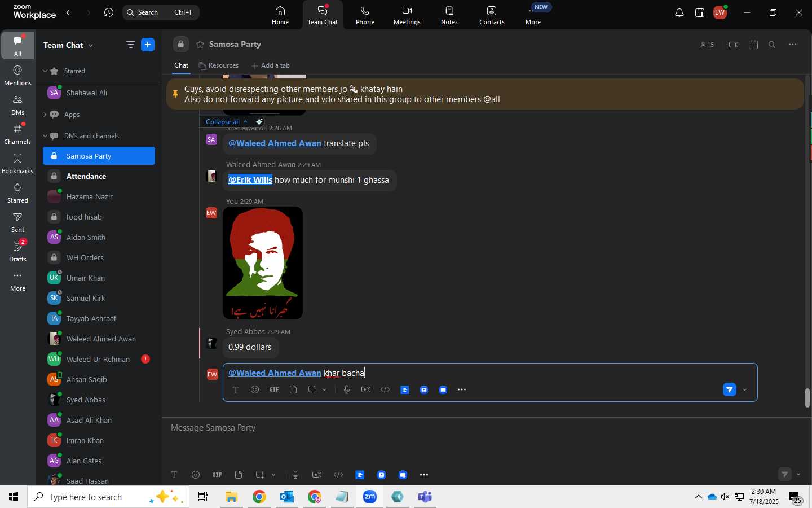Image resolution: width=812 pixels, height=508 pixels.
Task: Open screenshot dropdown arrow in reply toolbar
Action: (x=325, y=390)
